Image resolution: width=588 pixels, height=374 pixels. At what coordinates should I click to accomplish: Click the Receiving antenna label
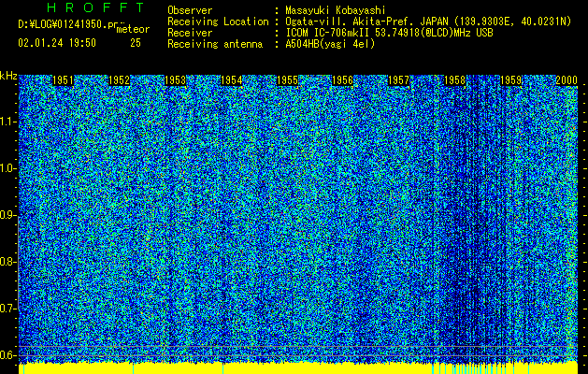tap(215, 44)
